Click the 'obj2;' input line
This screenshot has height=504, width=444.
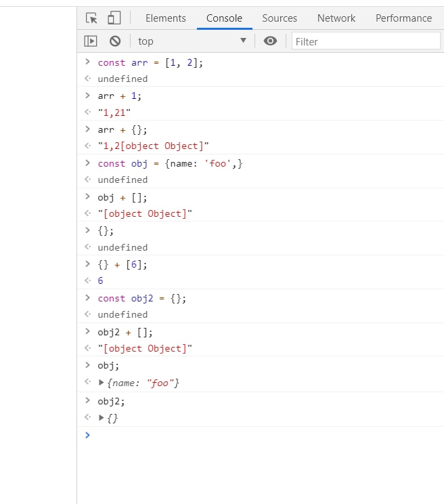click(x=111, y=401)
